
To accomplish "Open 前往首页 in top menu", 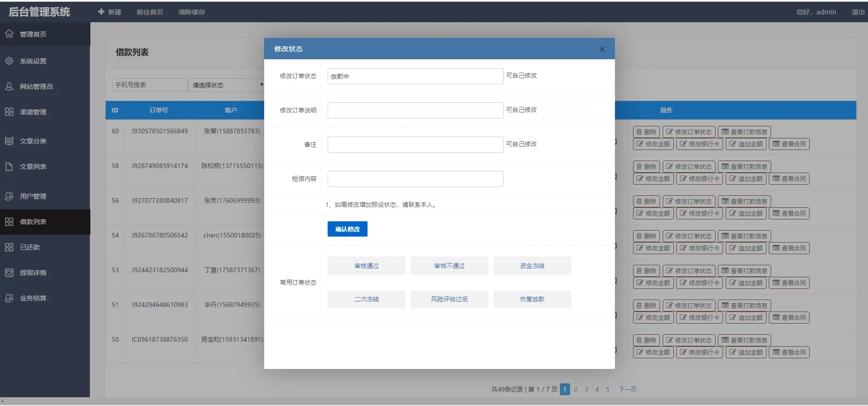I will (150, 12).
